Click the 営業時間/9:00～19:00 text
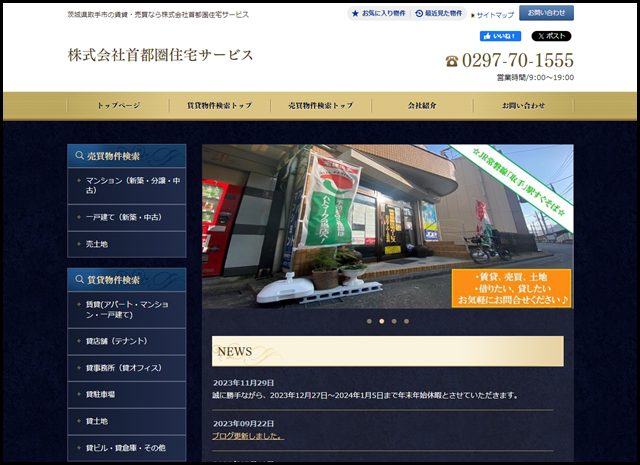The image size is (640, 465). [x=535, y=78]
